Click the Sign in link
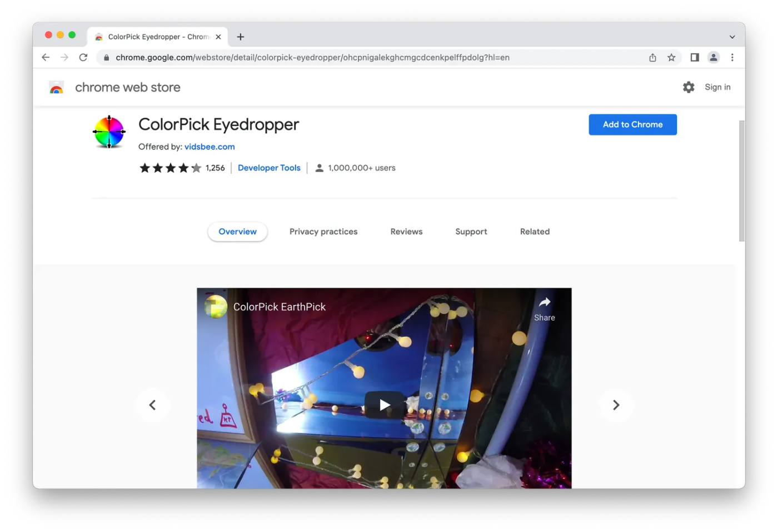This screenshot has width=778, height=532. click(x=717, y=87)
